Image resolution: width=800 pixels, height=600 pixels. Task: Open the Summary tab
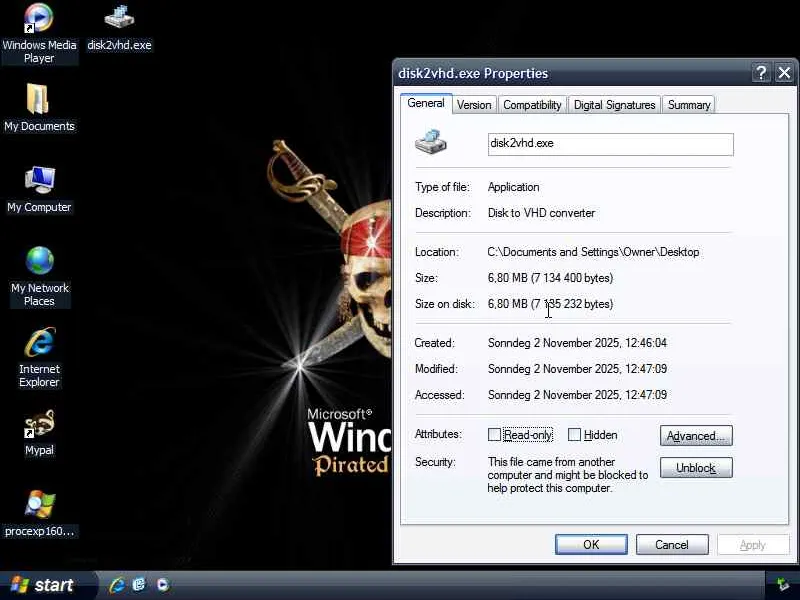point(689,105)
